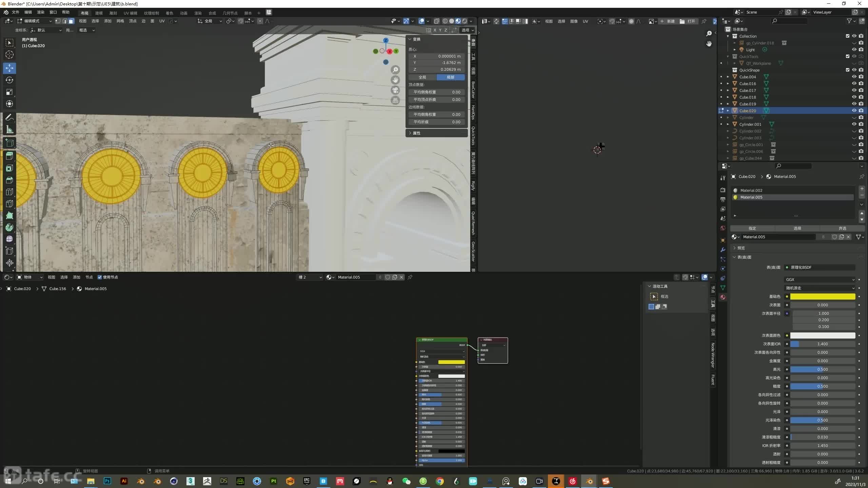Click the Deselect material button

tap(842, 228)
